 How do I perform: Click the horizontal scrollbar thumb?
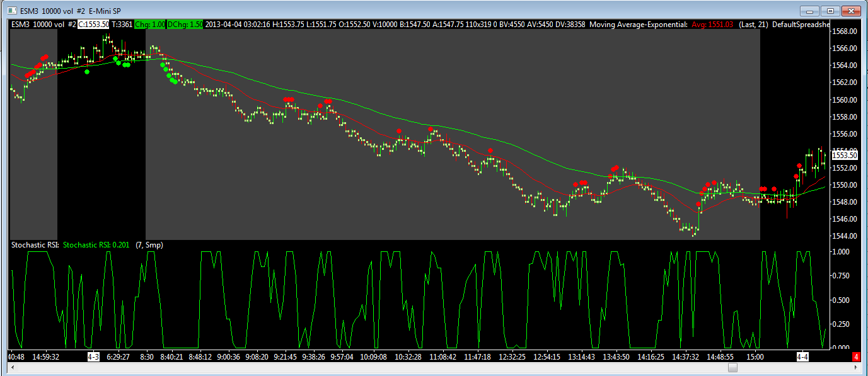[732, 368]
